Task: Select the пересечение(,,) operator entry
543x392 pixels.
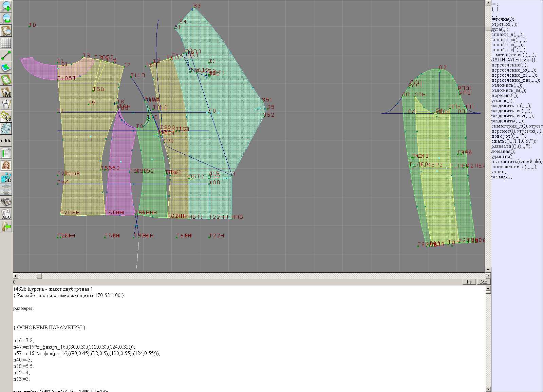Action: click(509, 65)
